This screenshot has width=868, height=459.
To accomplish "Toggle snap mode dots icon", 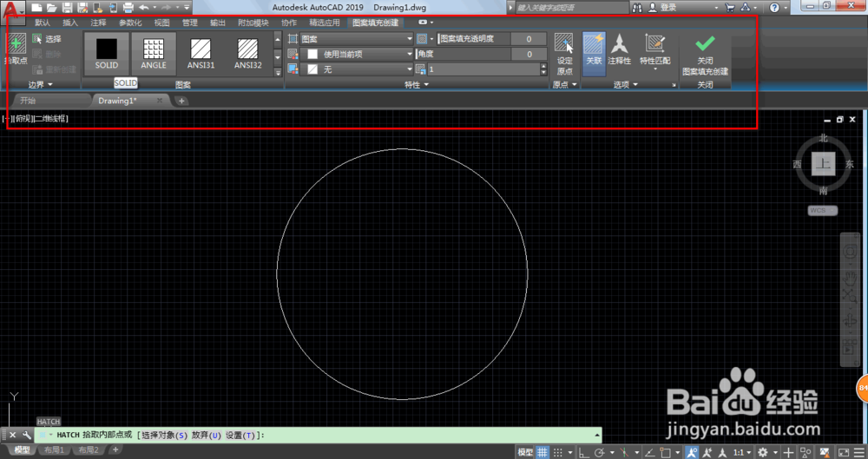I will pyautogui.click(x=558, y=452).
